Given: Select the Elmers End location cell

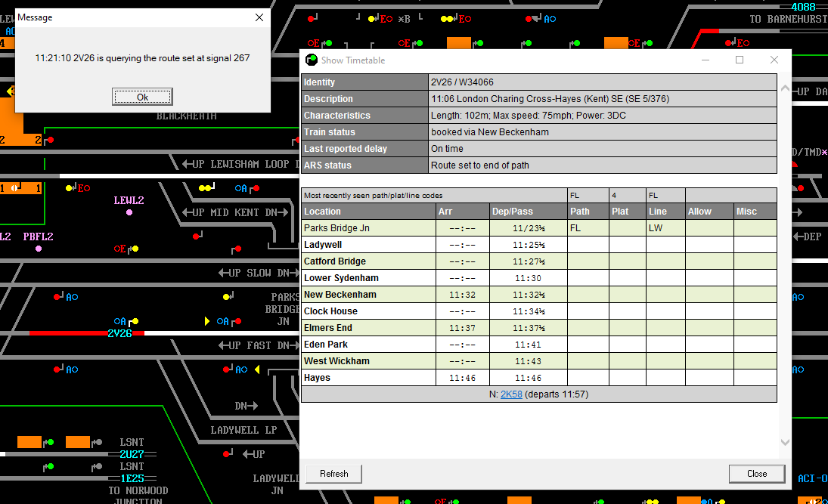Looking at the screenshot, I should pyautogui.click(x=368, y=328).
